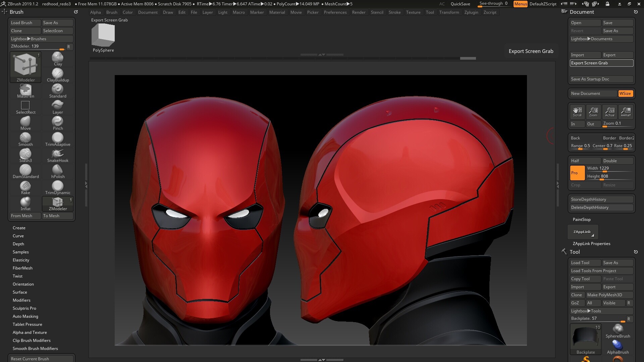Click the Zoom document icon

point(593,112)
